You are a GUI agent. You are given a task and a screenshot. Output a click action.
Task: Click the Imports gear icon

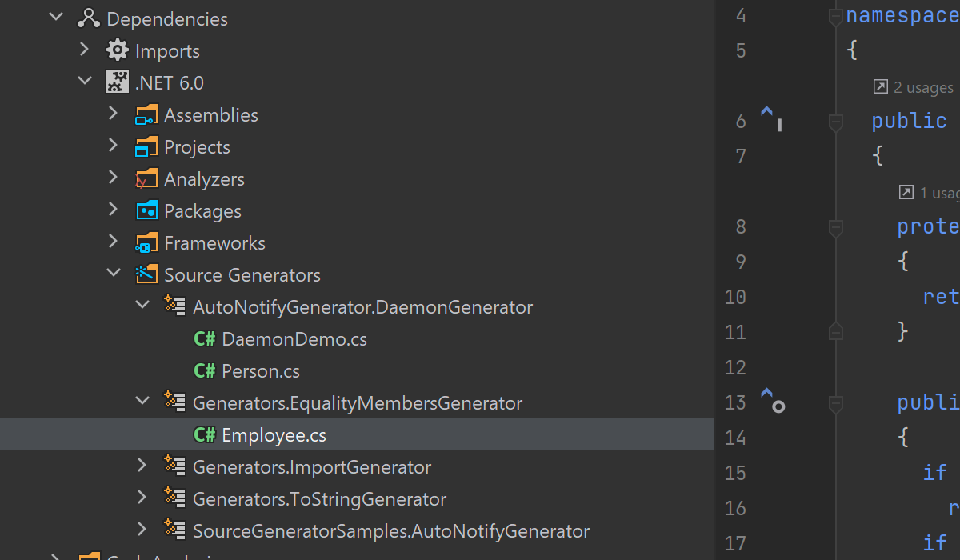(118, 50)
